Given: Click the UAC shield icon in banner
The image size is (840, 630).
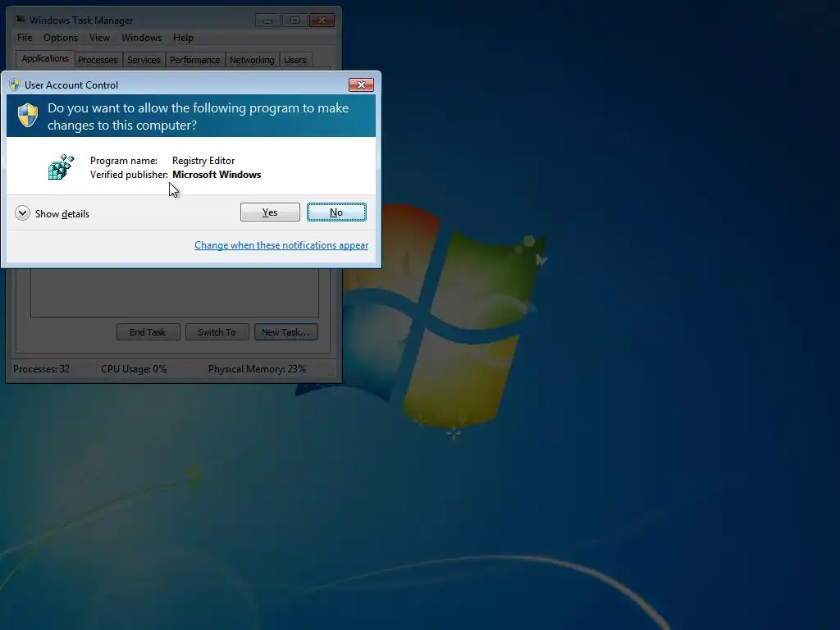Looking at the screenshot, I should [28, 115].
